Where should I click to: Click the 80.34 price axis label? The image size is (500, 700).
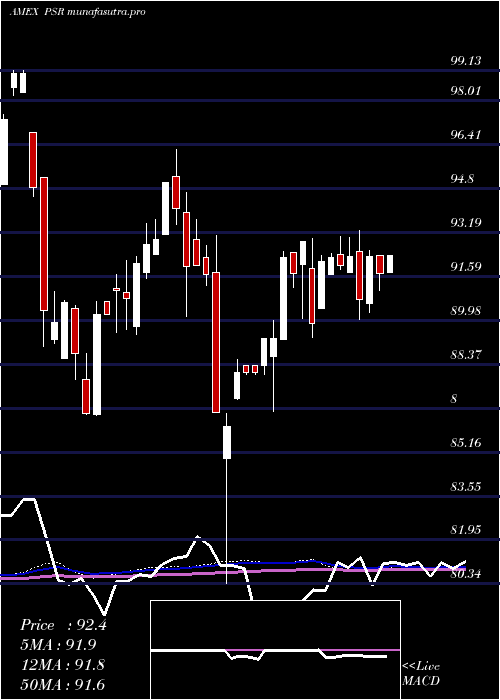(466, 574)
